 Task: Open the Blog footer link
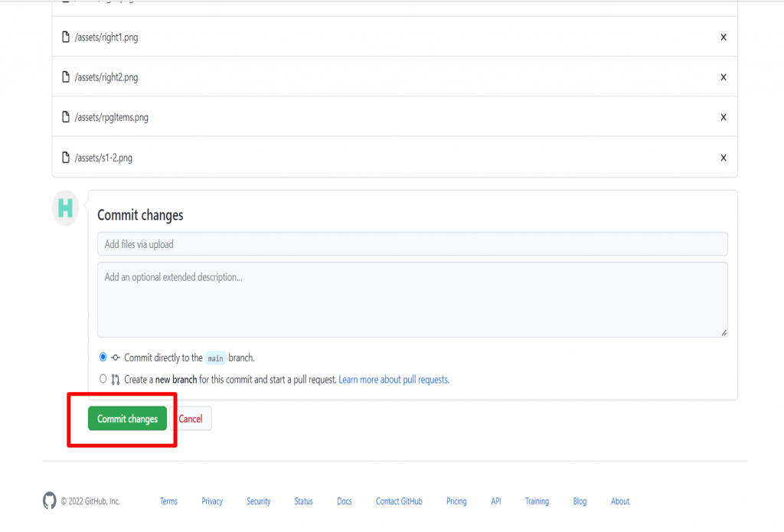coord(580,501)
